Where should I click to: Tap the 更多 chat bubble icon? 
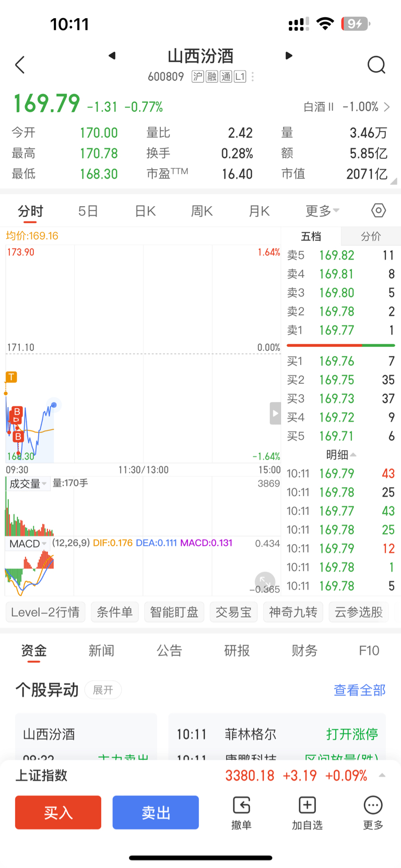(x=373, y=813)
